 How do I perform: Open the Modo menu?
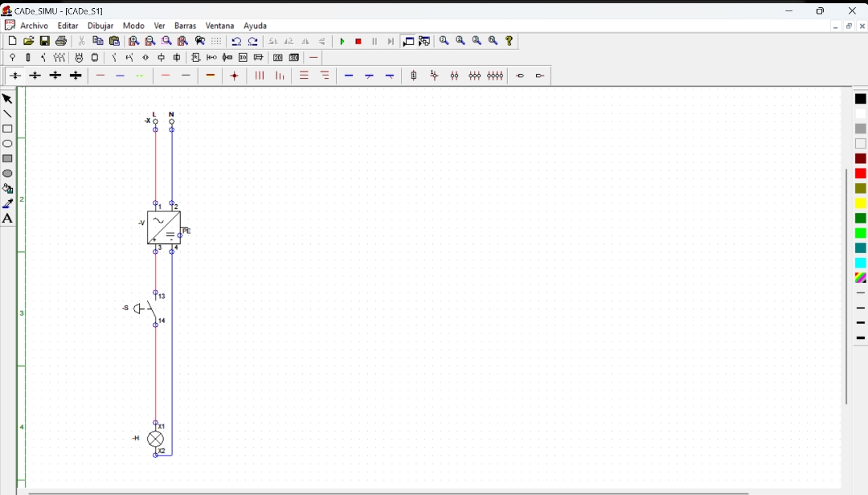(x=133, y=26)
